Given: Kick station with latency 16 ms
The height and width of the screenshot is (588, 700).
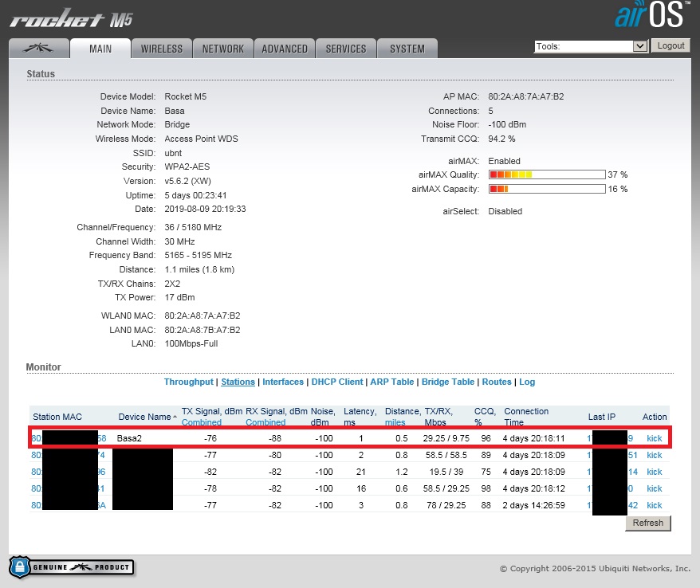Looking at the screenshot, I should 654,488.
